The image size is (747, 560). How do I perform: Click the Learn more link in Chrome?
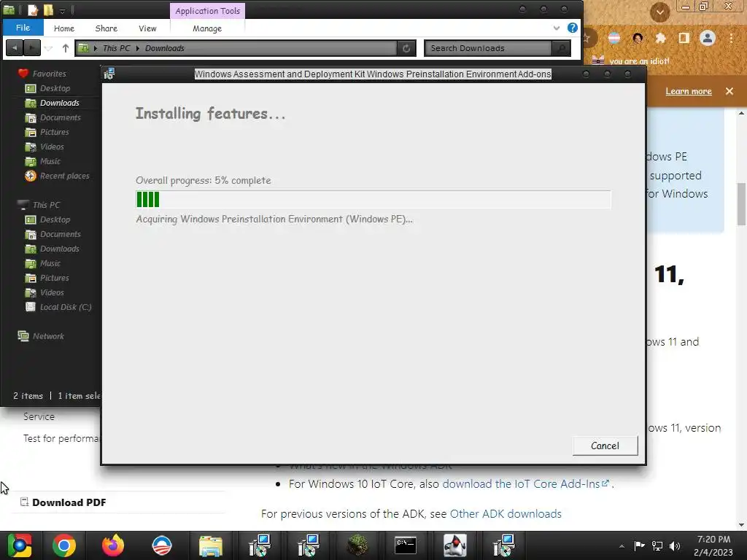[688, 91]
